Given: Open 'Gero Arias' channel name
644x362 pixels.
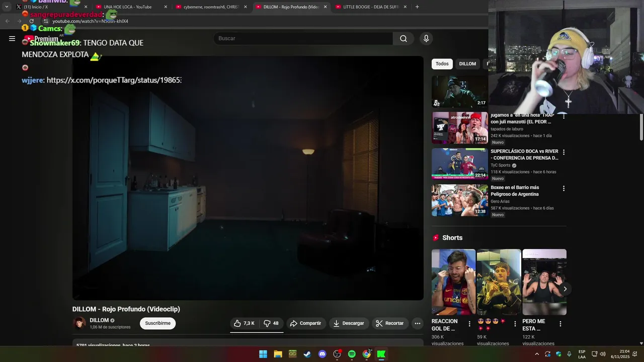Looking at the screenshot, I should 501,201.
